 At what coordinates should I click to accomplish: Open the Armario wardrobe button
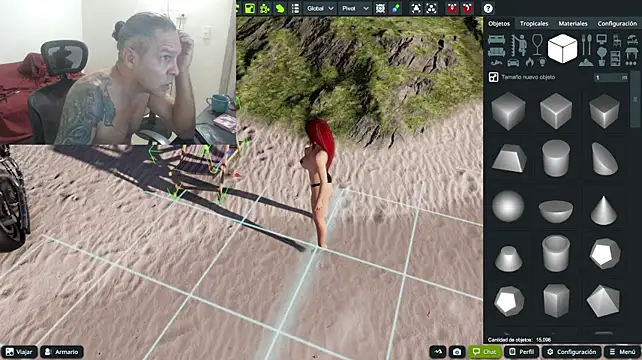point(62,352)
